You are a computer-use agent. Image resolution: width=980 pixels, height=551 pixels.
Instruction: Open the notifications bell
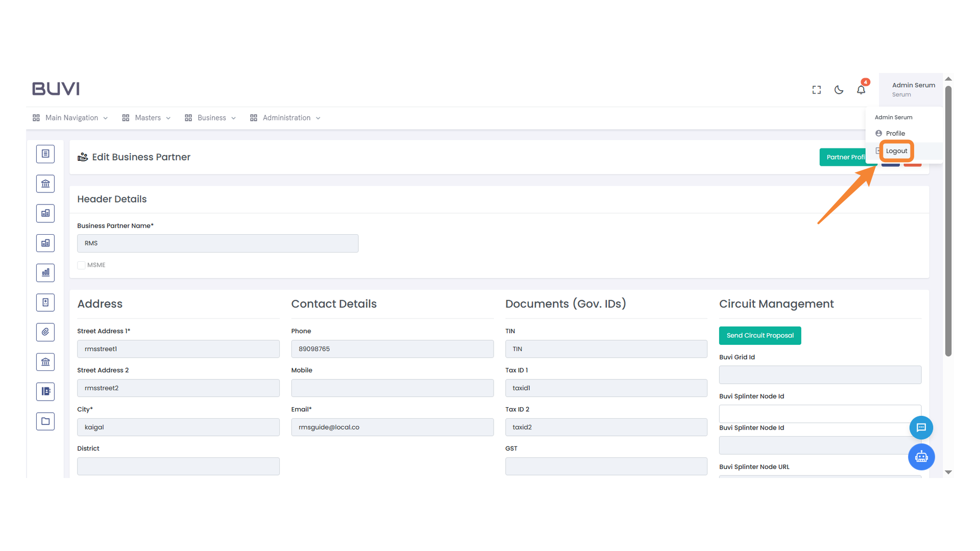pos(861,90)
